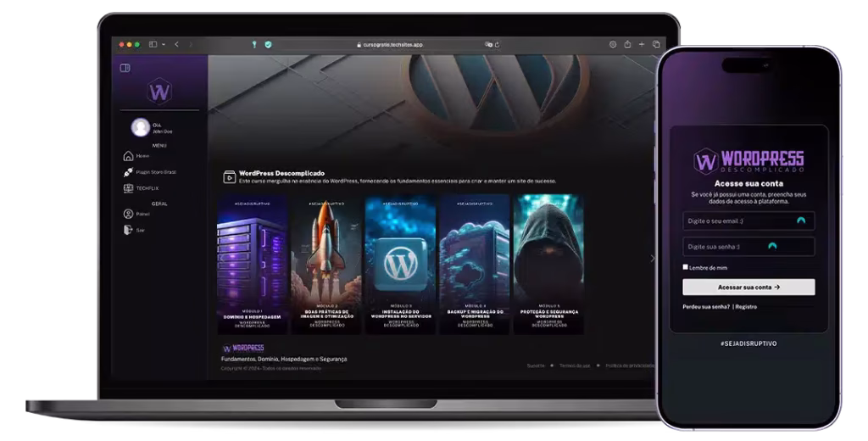Click the carousel next arrow chevron

pyautogui.click(x=652, y=258)
